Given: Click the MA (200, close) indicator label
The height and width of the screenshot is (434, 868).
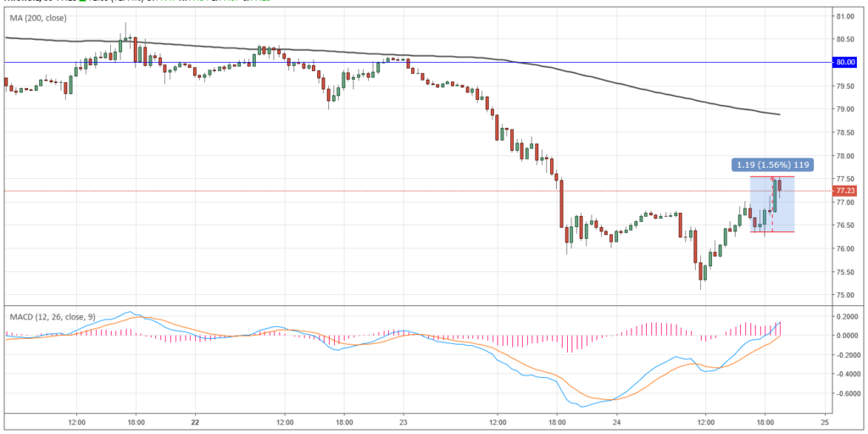Looking at the screenshot, I should pyautogui.click(x=37, y=19).
